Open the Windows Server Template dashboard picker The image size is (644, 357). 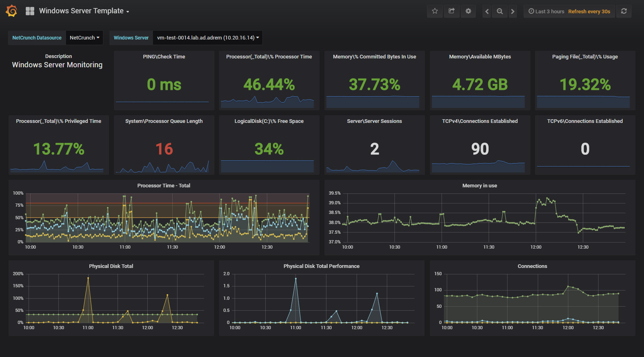(84, 11)
